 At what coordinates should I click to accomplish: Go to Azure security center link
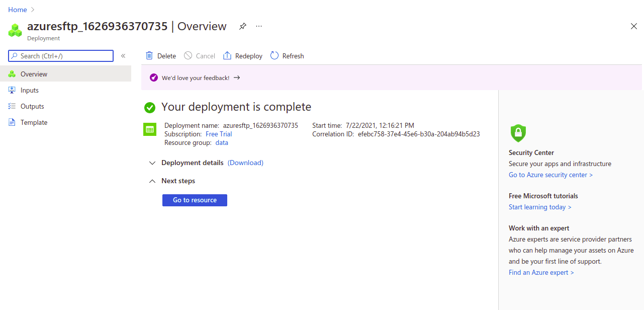click(550, 175)
